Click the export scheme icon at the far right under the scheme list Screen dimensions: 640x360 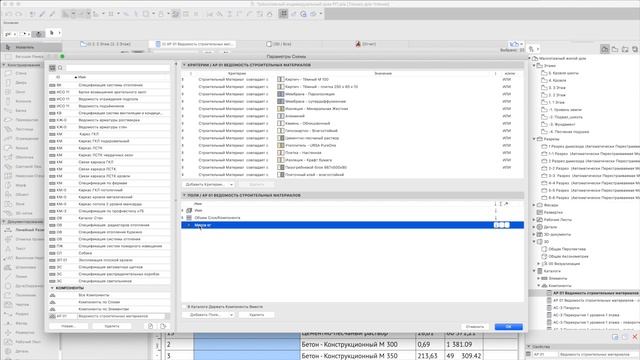coord(163,326)
